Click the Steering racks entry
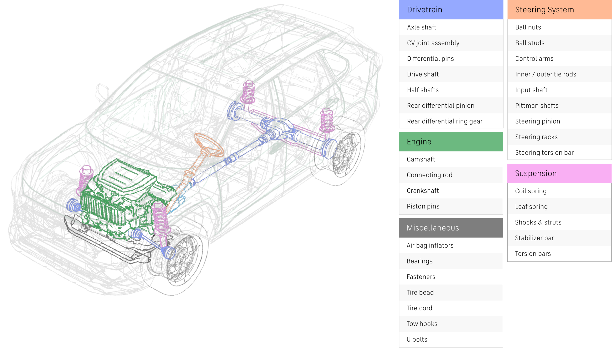612x364 pixels. [559, 137]
